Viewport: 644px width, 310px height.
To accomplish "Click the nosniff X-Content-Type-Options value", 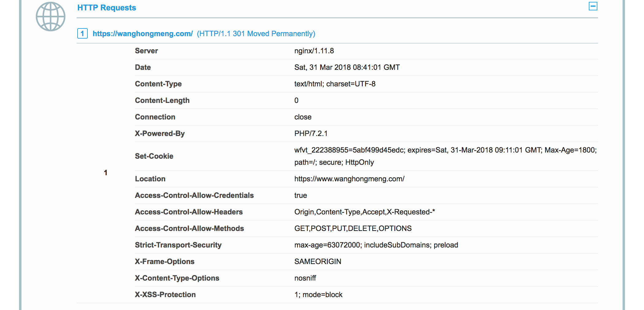I will click(x=305, y=278).
